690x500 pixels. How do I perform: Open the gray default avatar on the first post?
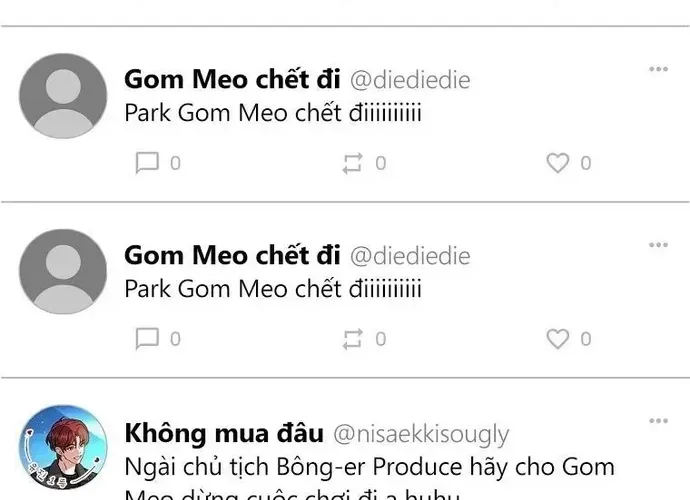(x=63, y=96)
